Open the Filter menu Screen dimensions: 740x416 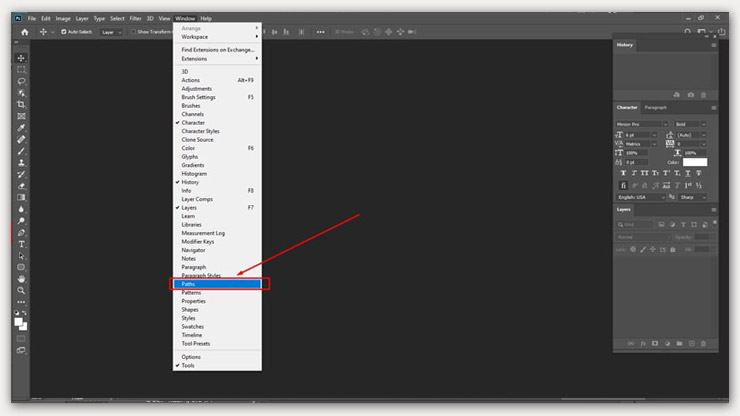135,18
